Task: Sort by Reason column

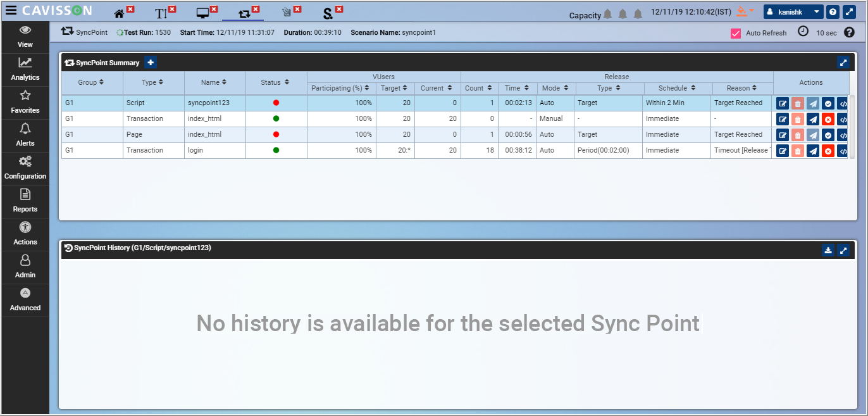Action: tap(743, 88)
